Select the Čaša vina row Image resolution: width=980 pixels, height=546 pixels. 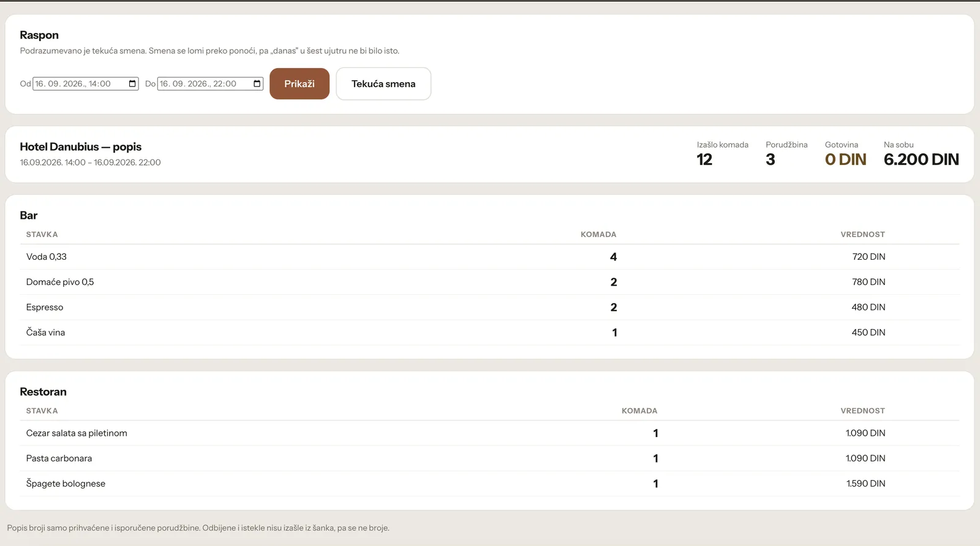pos(489,332)
